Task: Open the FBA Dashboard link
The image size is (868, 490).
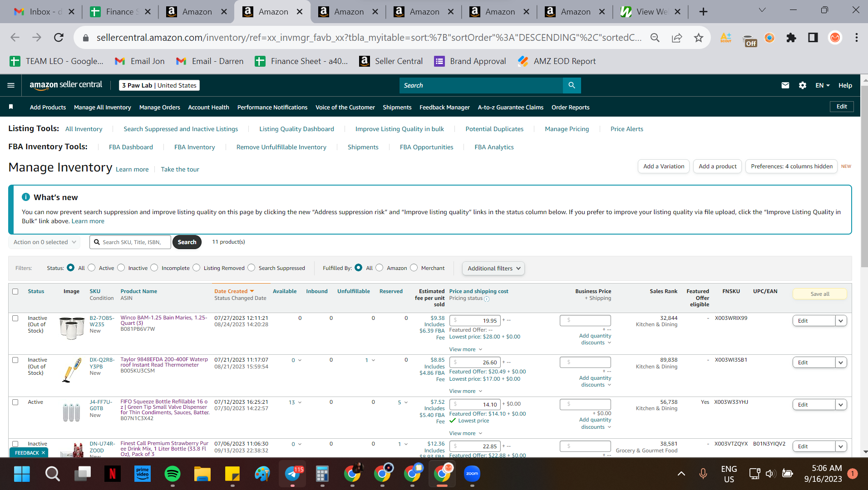Action: click(x=131, y=147)
